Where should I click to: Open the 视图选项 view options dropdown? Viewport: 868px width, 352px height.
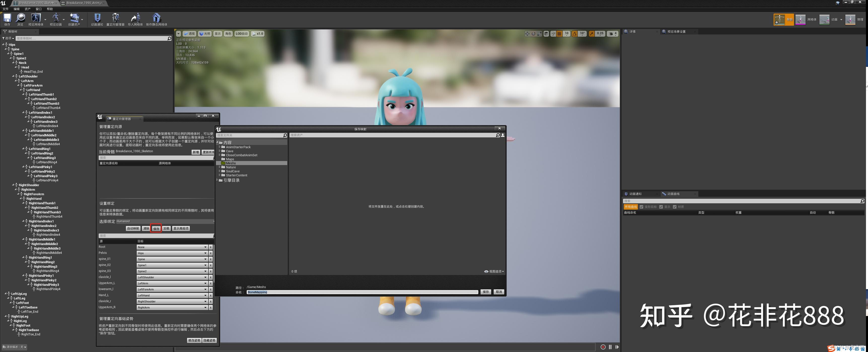(494, 271)
